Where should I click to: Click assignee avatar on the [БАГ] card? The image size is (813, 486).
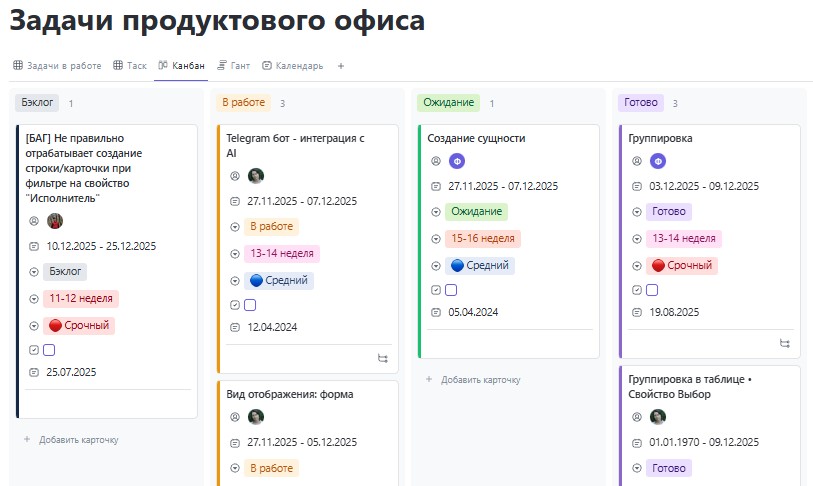55,221
